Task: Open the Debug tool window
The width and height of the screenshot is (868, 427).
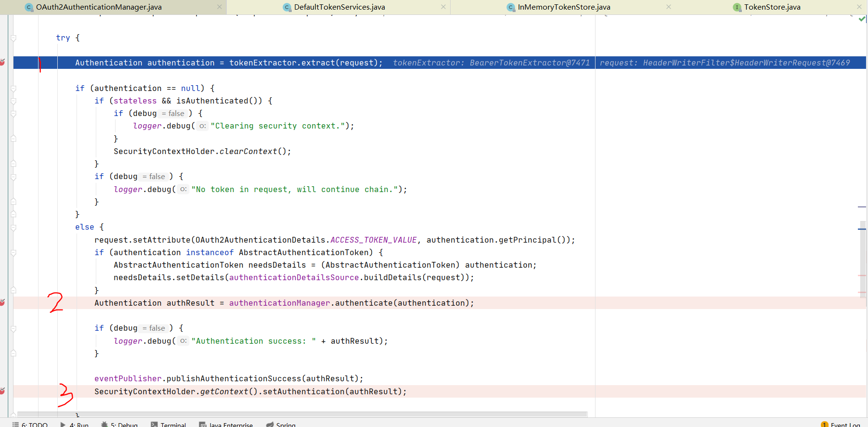Action: [119, 425]
